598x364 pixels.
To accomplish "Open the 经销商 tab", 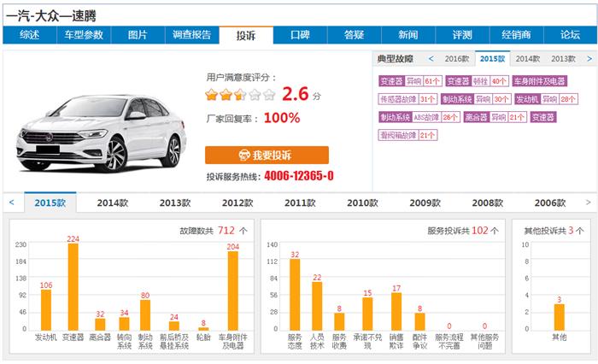I will [x=516, y=35].
